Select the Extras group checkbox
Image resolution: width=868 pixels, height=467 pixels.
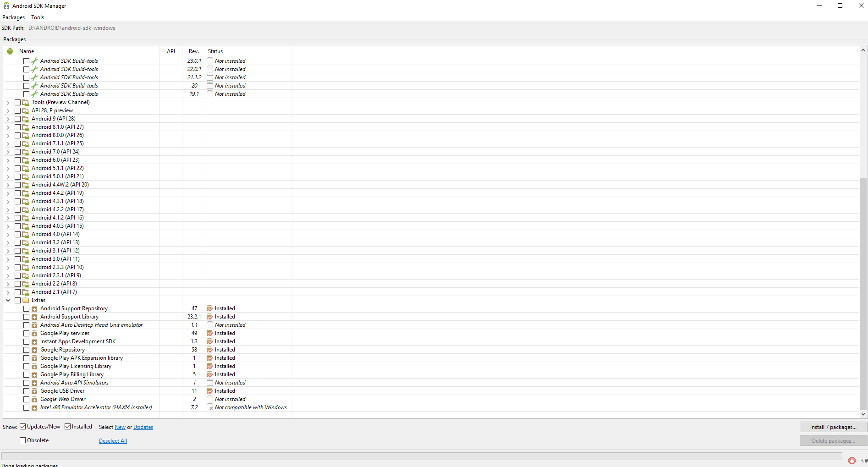point(17,300)
